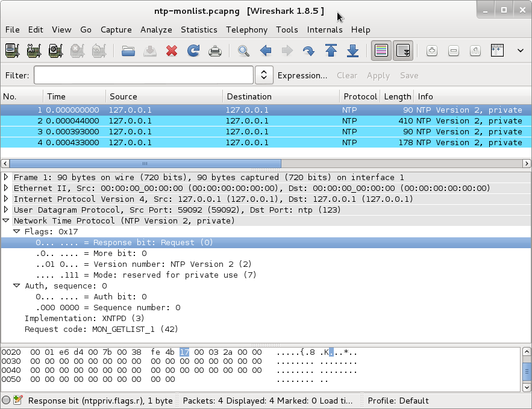The width and height of the screenshot is (532, 409).
Task: Open the filter Expression dialog
Action: pyautogui.click(x=302, y=76)
